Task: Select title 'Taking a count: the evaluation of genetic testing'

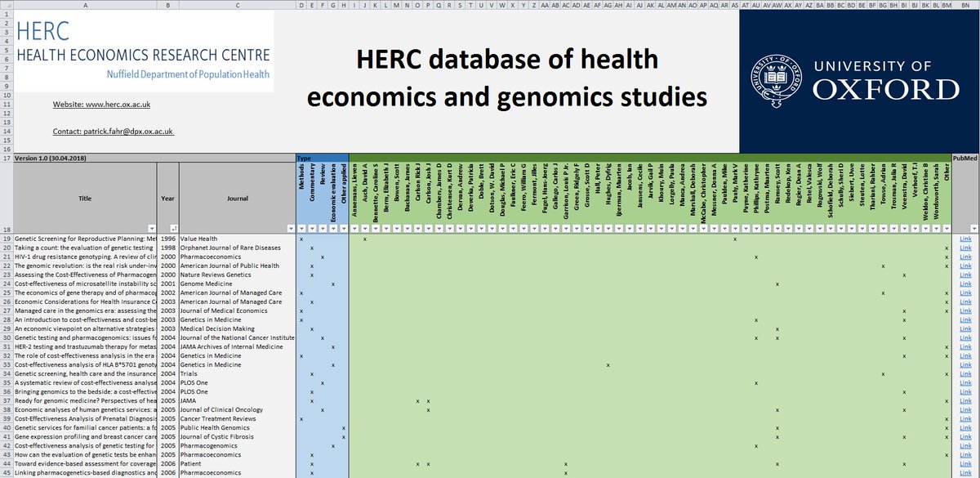Action: click(86, 248)
